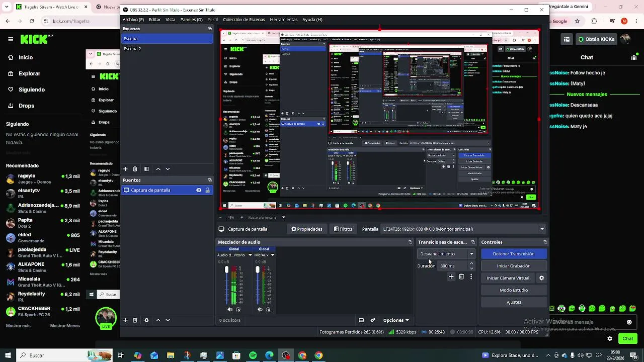
Task: Open virtual camera settings gear
Action: pyautogui.click(x=542, y=278)
